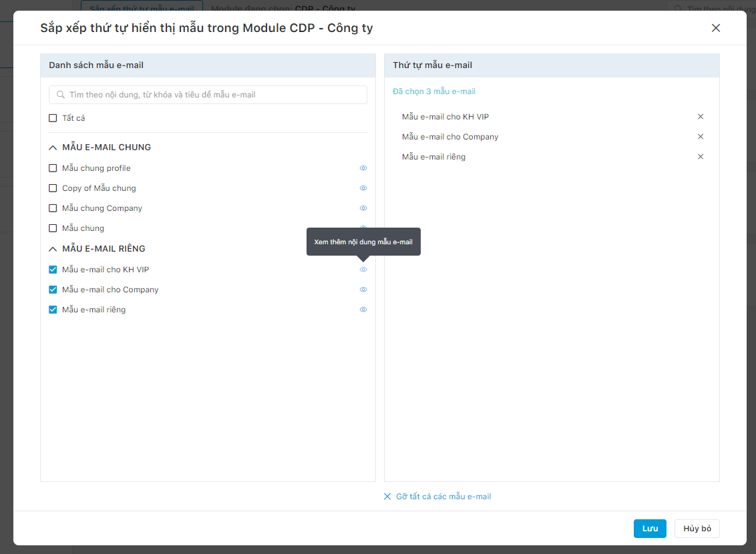
Task: Preview the Mẫu chung profile template
Action: pyautogui.click(x=363, y=168)
